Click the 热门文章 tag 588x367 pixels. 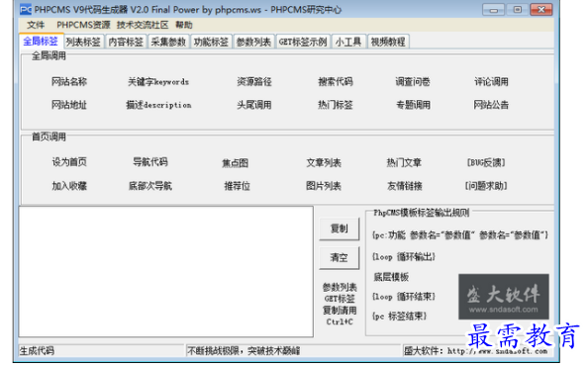(404, 163)
